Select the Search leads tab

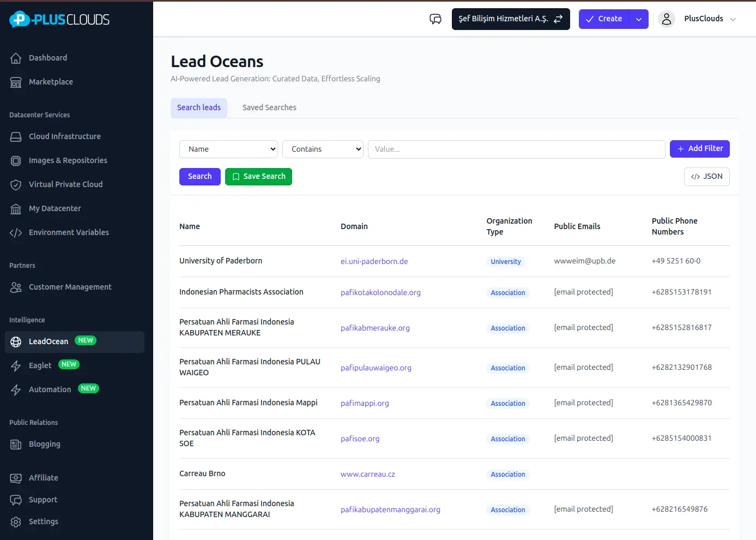point(199,107)
